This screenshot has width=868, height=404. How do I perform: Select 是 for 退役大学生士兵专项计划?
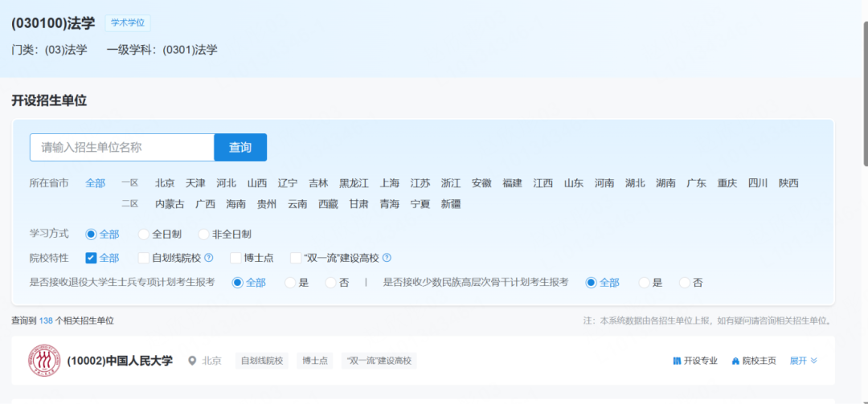(x=290, y=283)
